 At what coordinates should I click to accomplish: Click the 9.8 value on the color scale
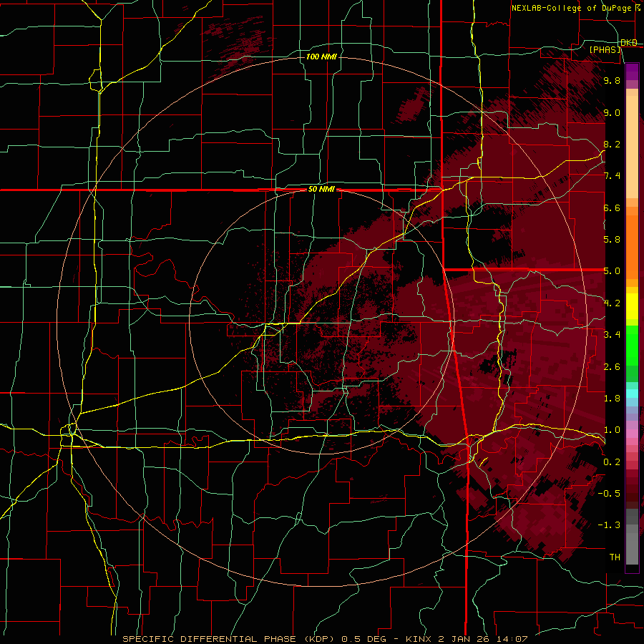point(612,80)
